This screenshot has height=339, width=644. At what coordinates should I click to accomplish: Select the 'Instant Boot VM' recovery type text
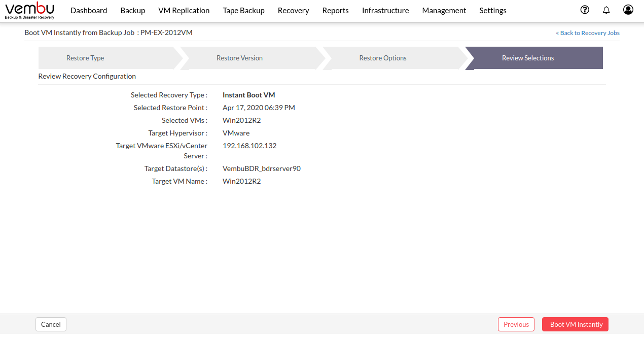249,95
